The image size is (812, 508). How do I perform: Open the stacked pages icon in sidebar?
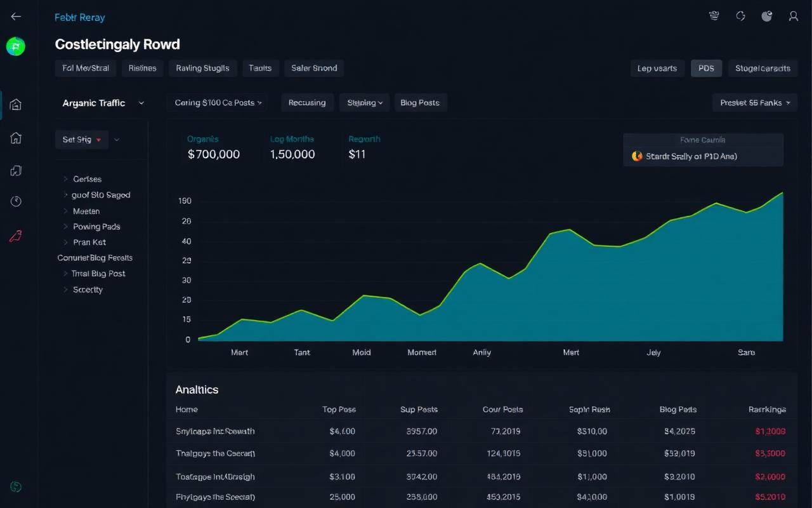(x=16, y=170)
